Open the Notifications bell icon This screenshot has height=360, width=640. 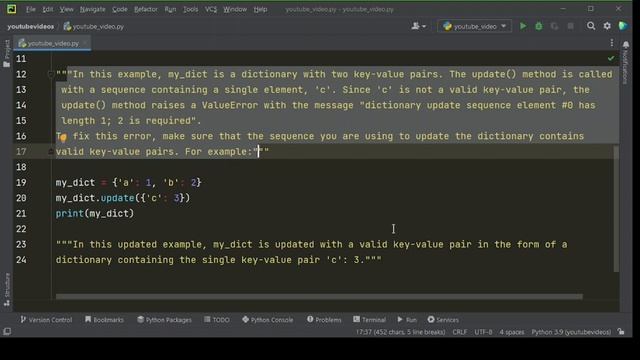pyautogui.click(x=626, y=44)
